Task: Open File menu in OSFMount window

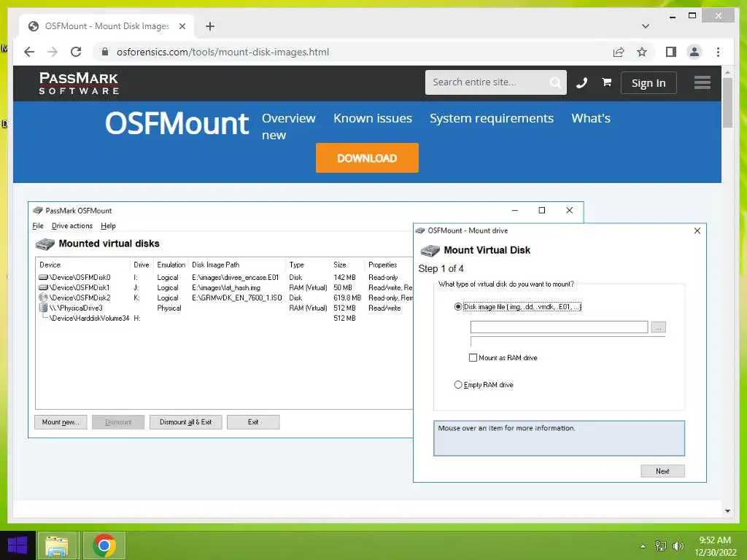Action: pos(38,226)
